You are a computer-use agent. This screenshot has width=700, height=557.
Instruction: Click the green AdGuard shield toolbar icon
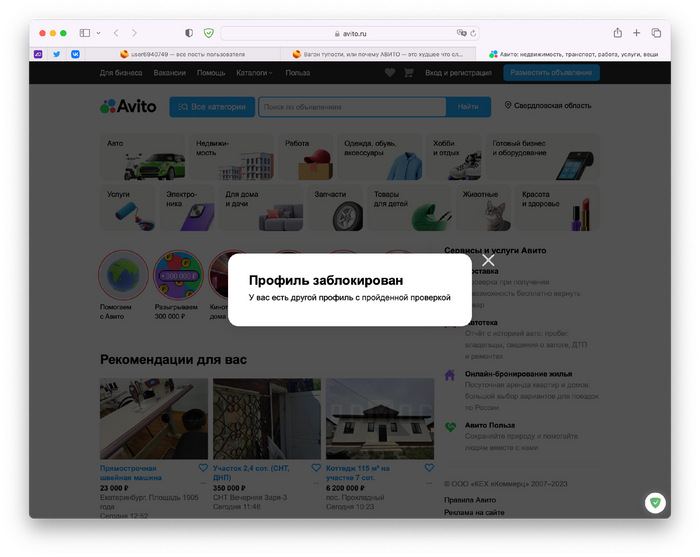click(x=208, y=33)
